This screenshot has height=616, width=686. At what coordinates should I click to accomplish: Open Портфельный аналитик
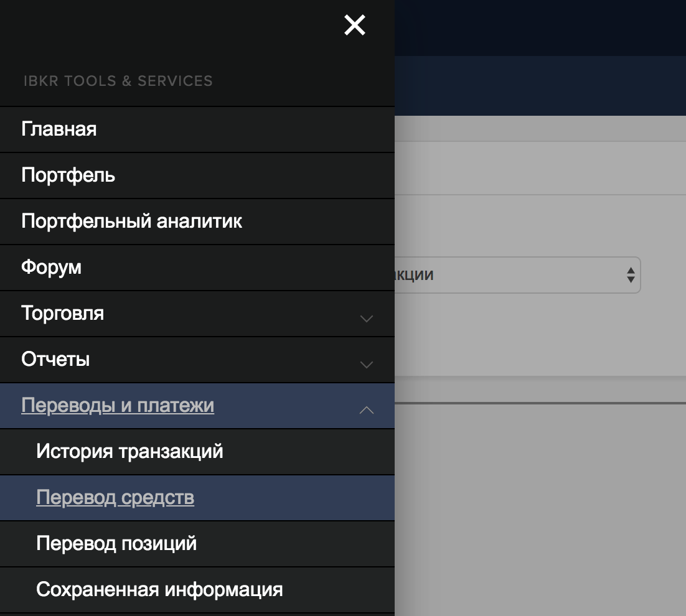[x=131, y=222]
